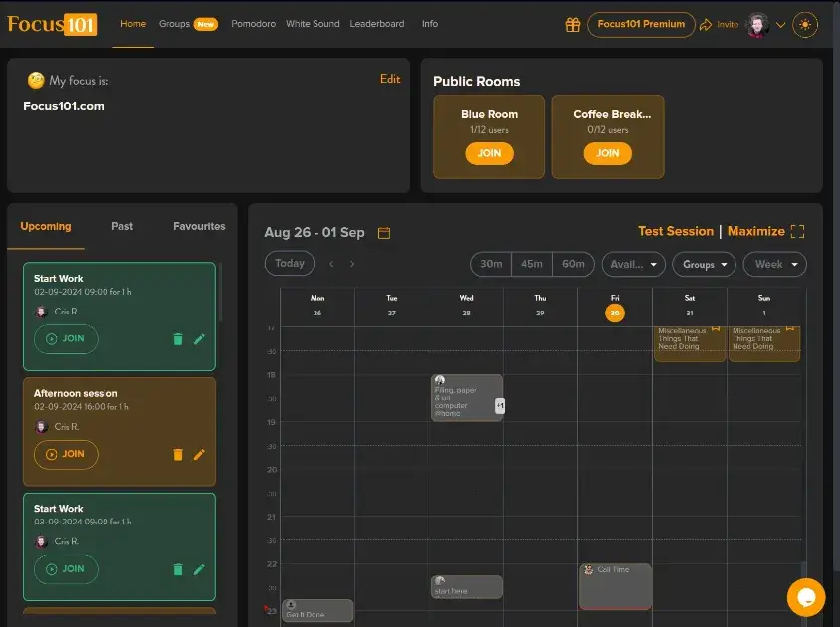
Task: Click the gift icon in header
Action: click(x=572, y=25)
